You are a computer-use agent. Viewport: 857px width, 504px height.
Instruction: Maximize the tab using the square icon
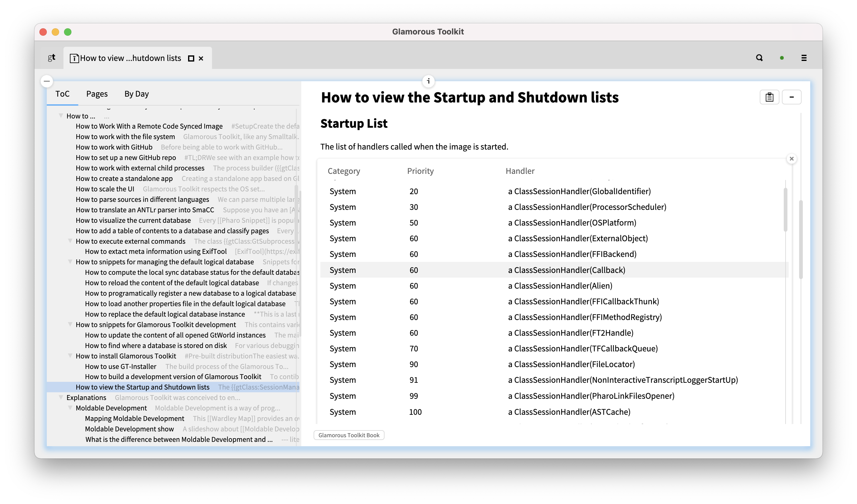[191, 58]
